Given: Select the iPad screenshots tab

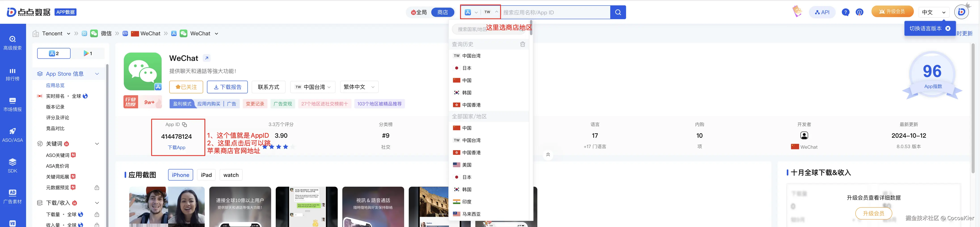Looking at the screenshot, I should (206, 175).
